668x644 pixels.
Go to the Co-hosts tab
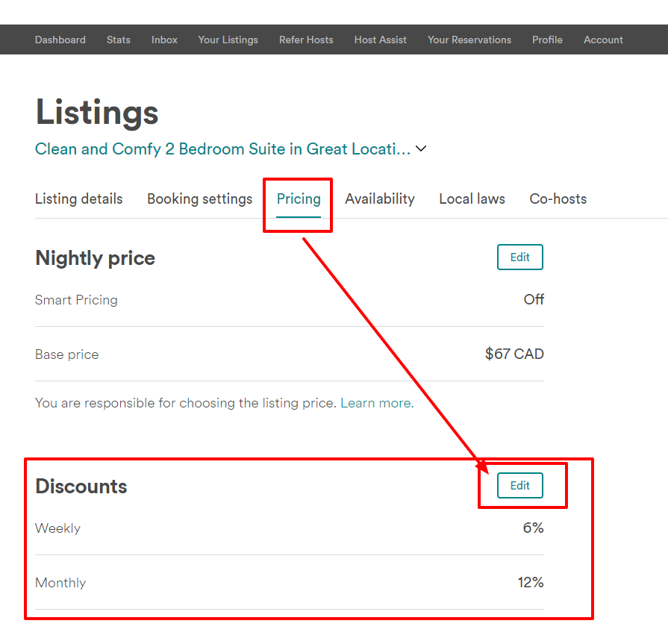point(558,198)
